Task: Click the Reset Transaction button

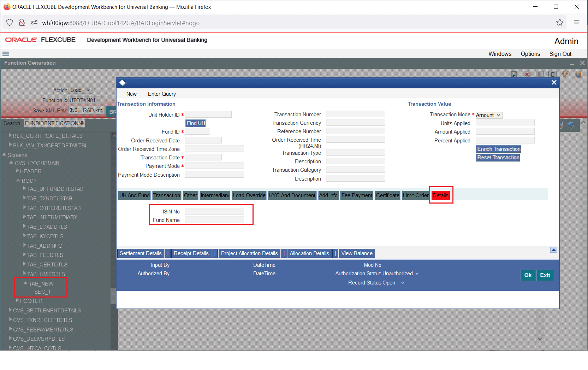Action: click(498, 158)
